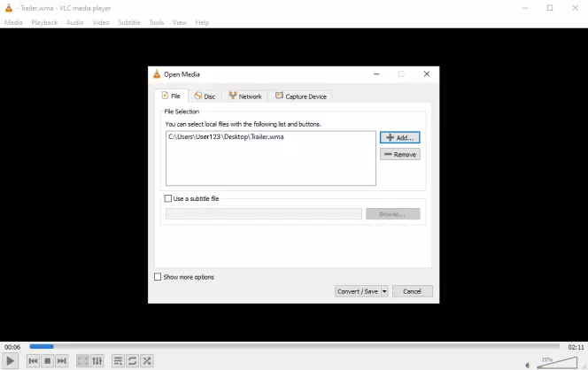Image resolution: width=588 pixels, height=370 pixels.
Task: Click the elapsed time 00:06 label
Action: (x=12, y=347)
